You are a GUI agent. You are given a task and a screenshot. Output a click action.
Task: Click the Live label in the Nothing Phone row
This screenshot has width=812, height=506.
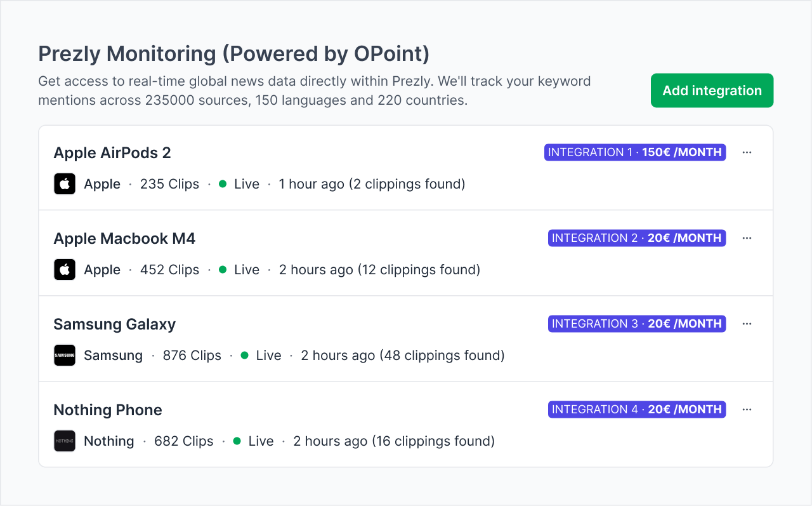(261, 441)
